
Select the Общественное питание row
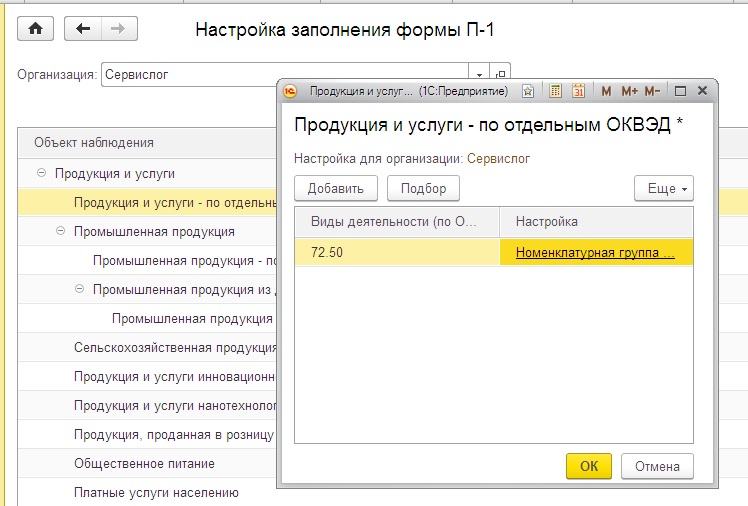[x=147, y=464]
